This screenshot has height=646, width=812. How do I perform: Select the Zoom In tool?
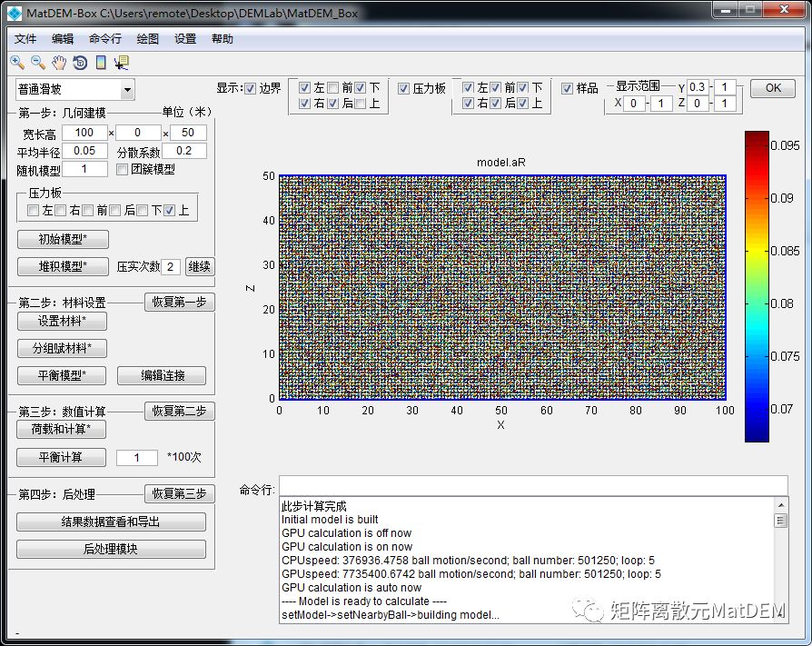coord(17,63)
